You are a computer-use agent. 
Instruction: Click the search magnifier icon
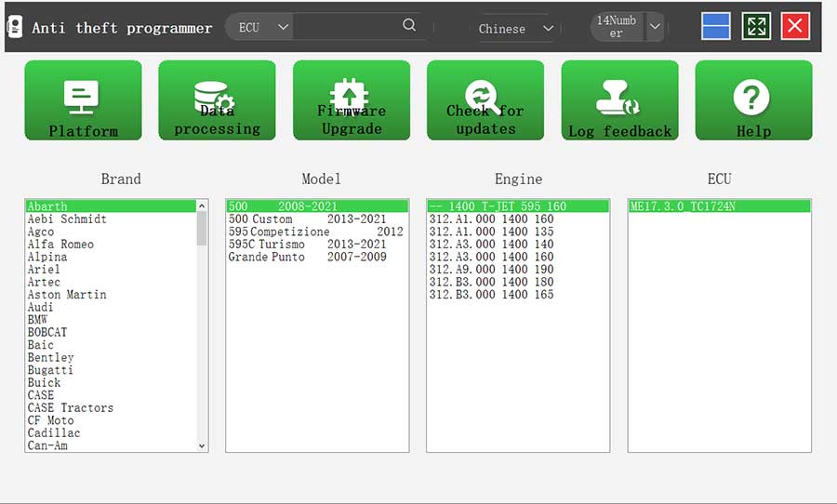pos(409,25)
